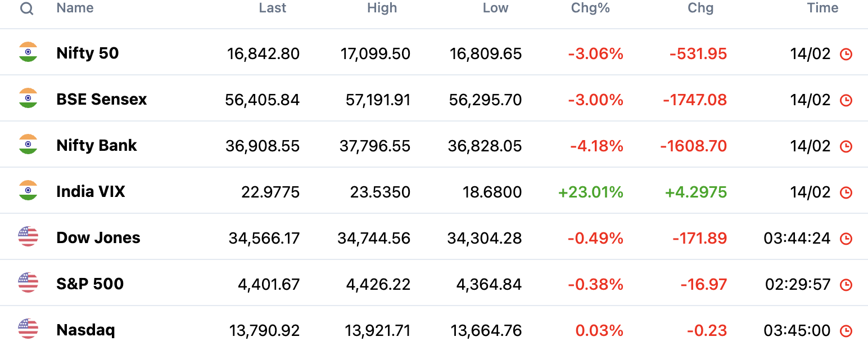Click the US flag icon beside S&P 500
The width and height of the screenshot is (868, 350).
28,282
